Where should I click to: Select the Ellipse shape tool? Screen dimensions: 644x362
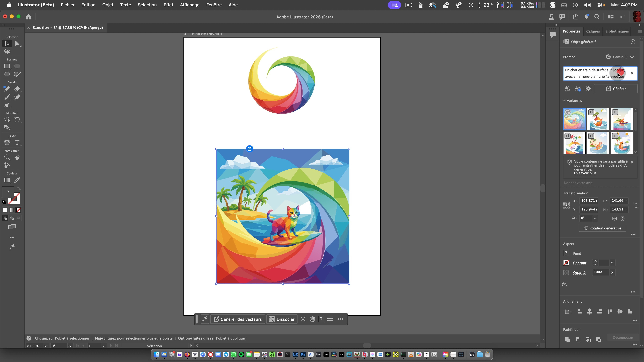pyautogui.click(x=17, y=66)
